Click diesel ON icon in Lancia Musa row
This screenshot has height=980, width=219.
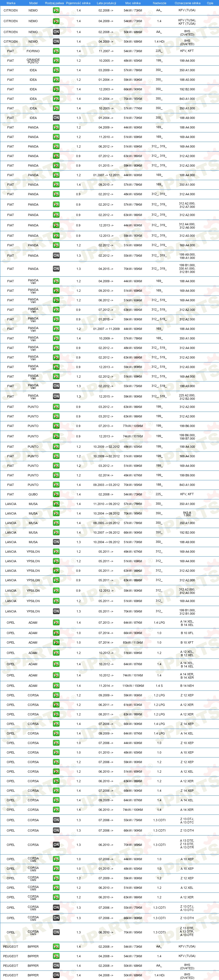(56, 542)
